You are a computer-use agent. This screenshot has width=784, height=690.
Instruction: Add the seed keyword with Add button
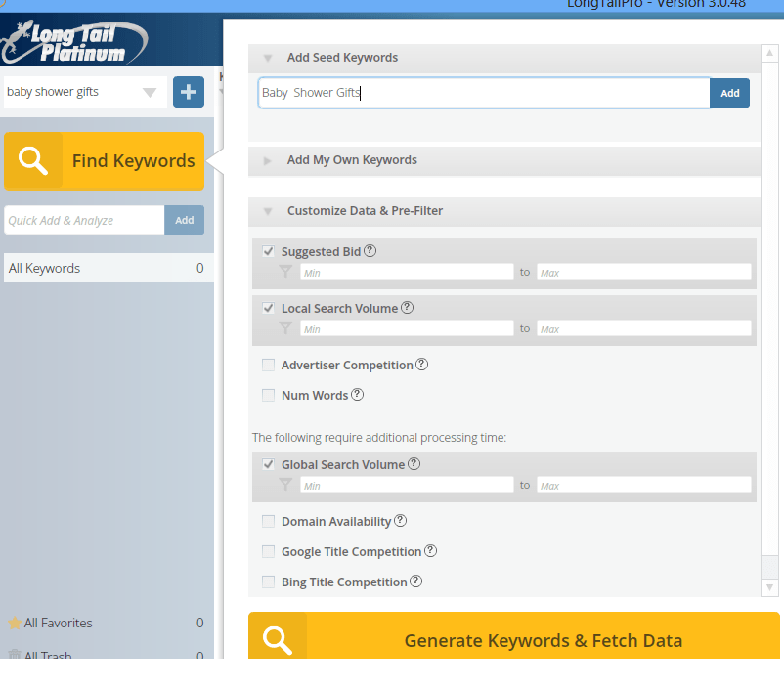click(729, 93)
